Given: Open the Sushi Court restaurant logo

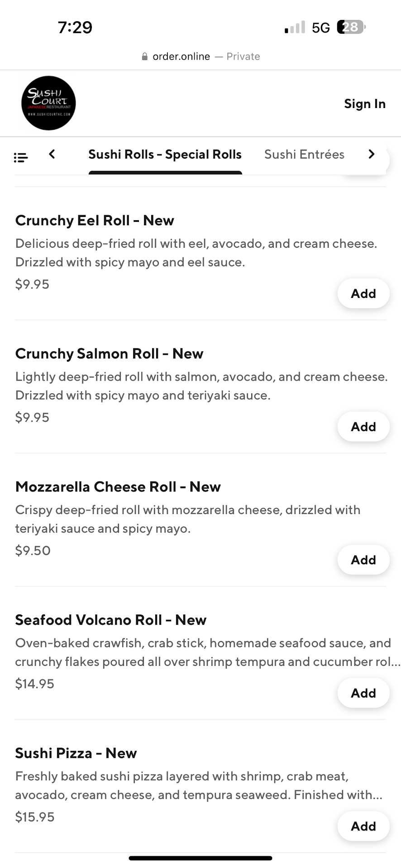Looking at the screenshot, I should click(x=48, y=103).
